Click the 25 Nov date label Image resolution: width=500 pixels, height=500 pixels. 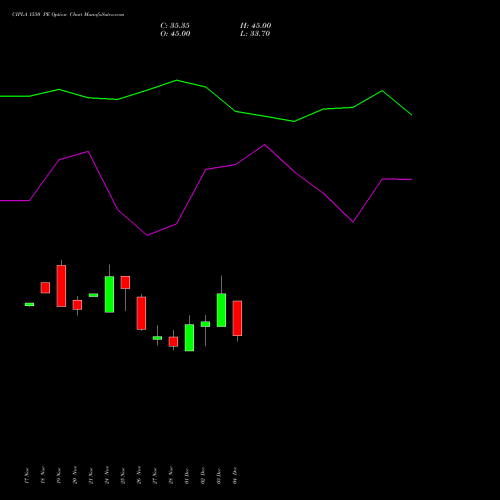[123, 475]
